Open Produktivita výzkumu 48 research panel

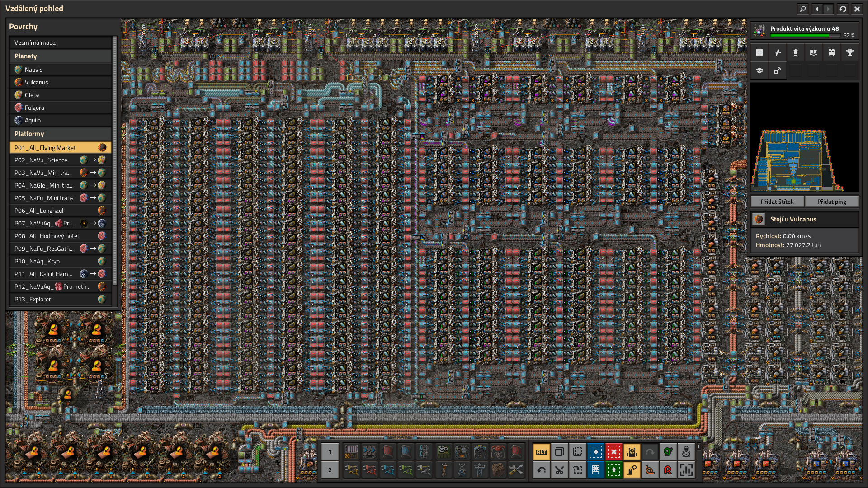804,31
